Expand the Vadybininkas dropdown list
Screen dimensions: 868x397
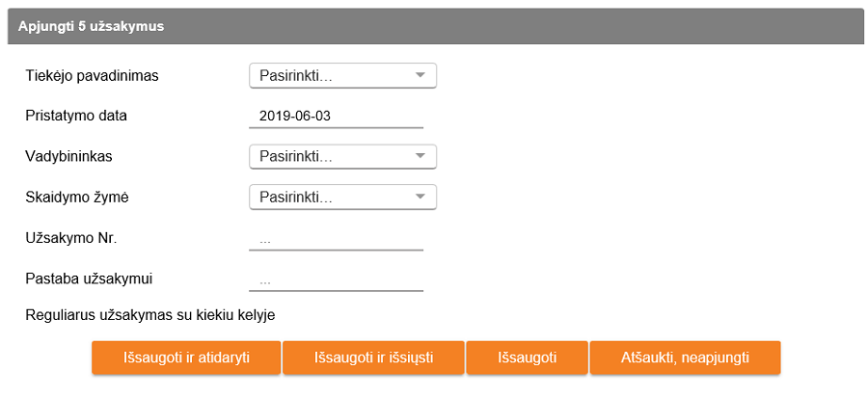click(x=342, y=156)
